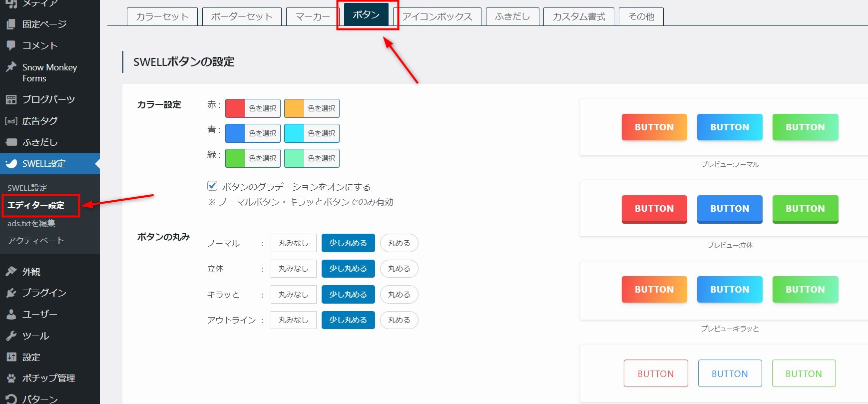Toggle ボタンのグラデーションをオンにする checkbox
Image resolution: width=868 pixels, height=404 pixels.
click(x=212, y=186)
